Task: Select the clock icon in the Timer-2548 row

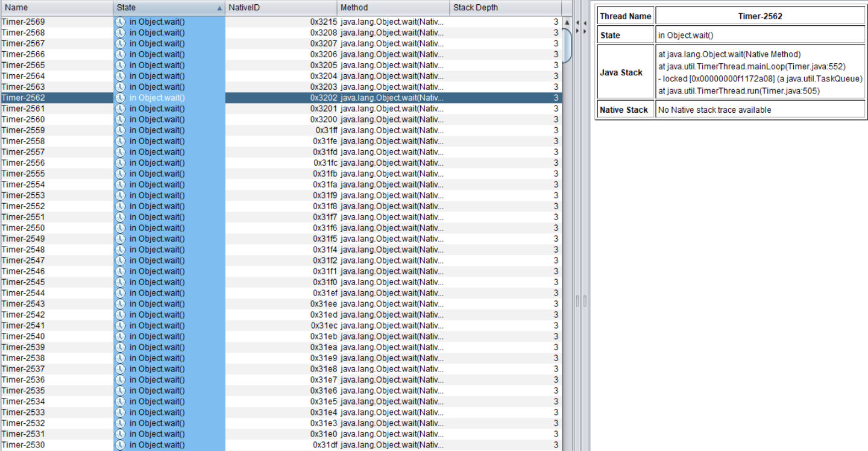Action: 120,250
